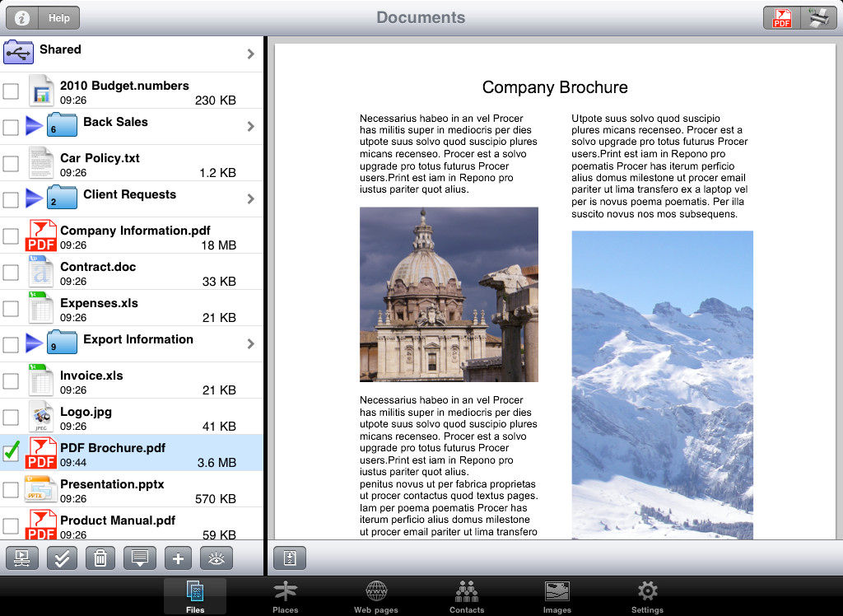Click the computer network icon in file toolbar
This screenshot has width=843, height=616.
tap(22, 558)
